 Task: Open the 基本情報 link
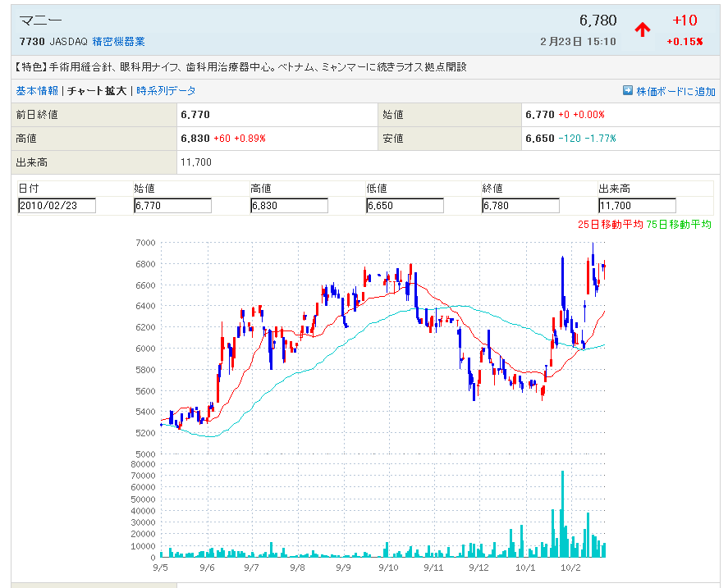[37, 91]
